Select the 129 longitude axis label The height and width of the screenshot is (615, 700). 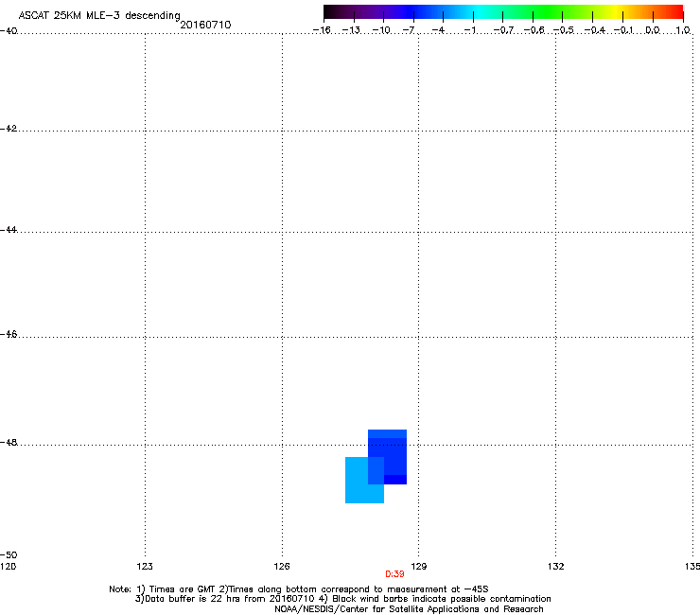tap(419, 567)
